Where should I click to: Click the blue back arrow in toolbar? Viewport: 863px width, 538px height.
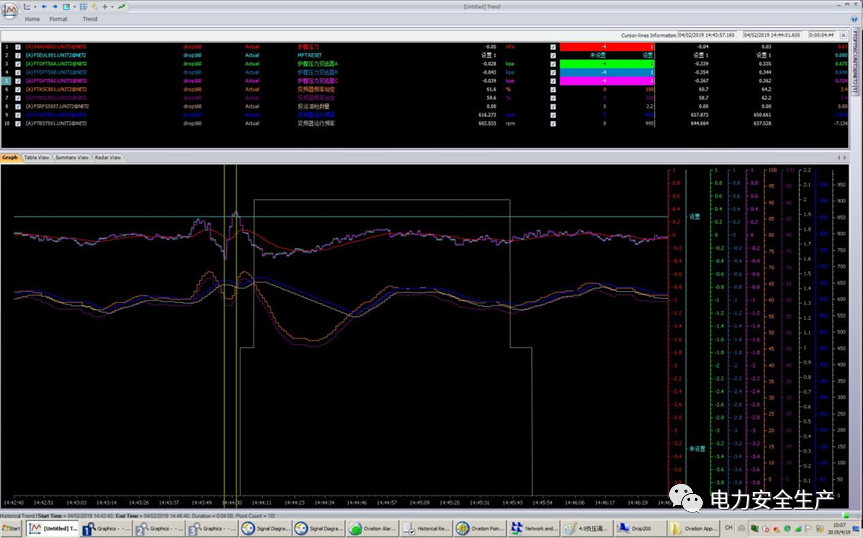43,6
